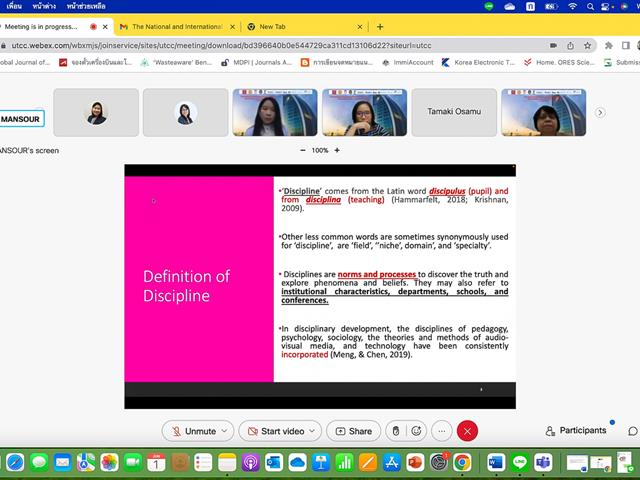
Task: Open the หน้าช่วยเหลือ (Help) menu
Action: (x=86, y=6)
